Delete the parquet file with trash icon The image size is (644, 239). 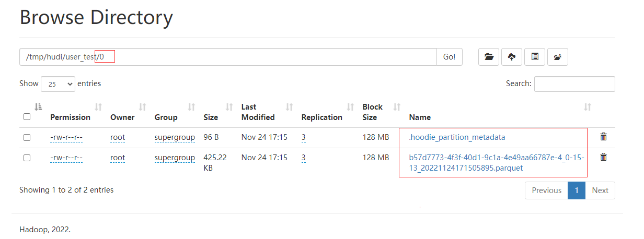pos(603,157)
